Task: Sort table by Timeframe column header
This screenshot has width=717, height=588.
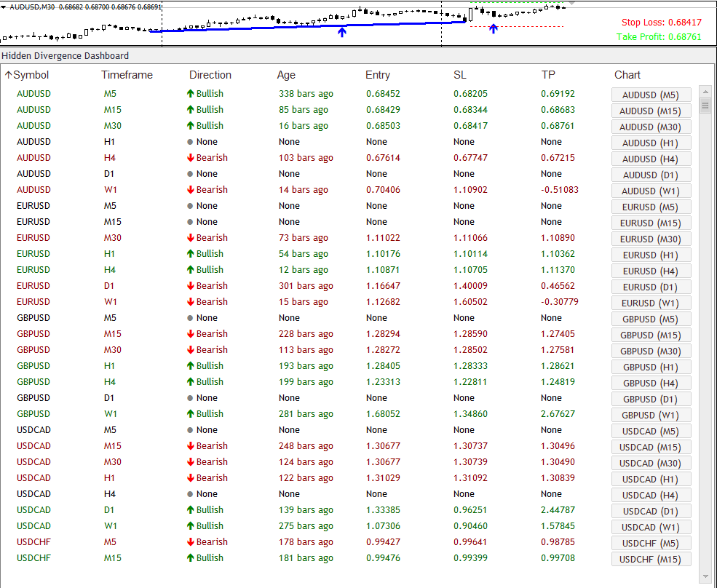Action: pyautogui.click(x=127, y=75)
